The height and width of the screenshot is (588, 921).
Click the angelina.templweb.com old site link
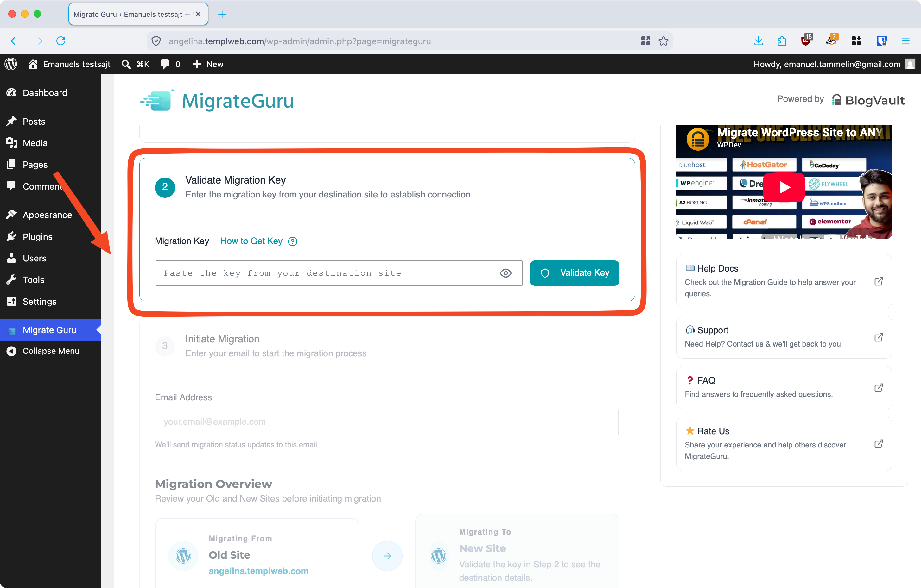click(x=258, y=571)
